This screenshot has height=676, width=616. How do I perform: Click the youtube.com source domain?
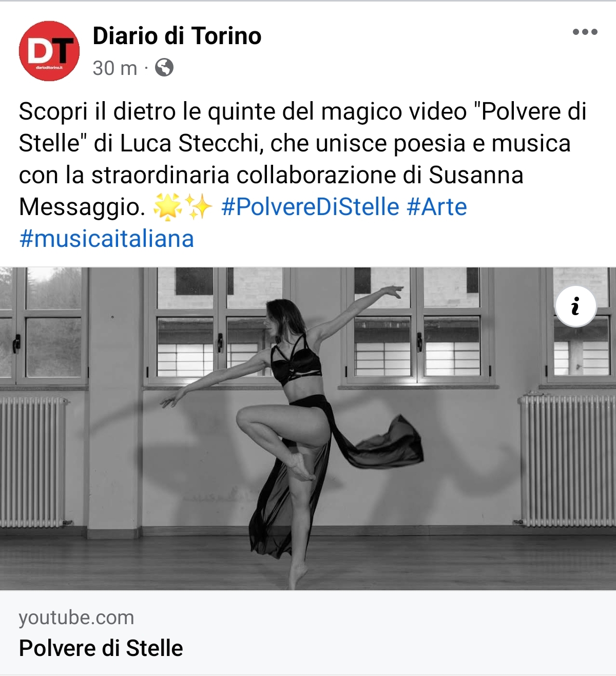(x=76, y=617)
